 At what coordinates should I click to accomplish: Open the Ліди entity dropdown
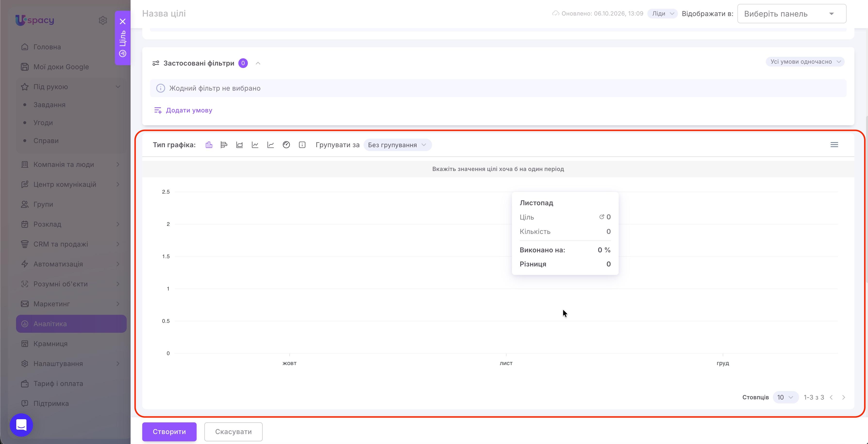[x=662, y=14]
